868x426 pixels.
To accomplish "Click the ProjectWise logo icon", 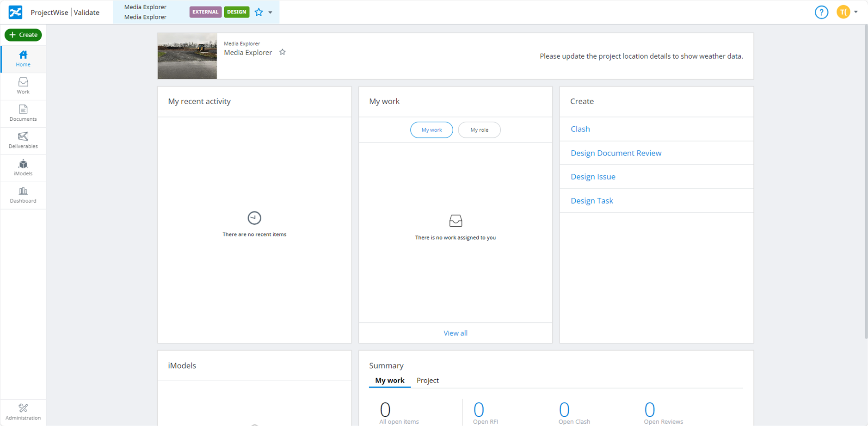I will tap(15, 12).
